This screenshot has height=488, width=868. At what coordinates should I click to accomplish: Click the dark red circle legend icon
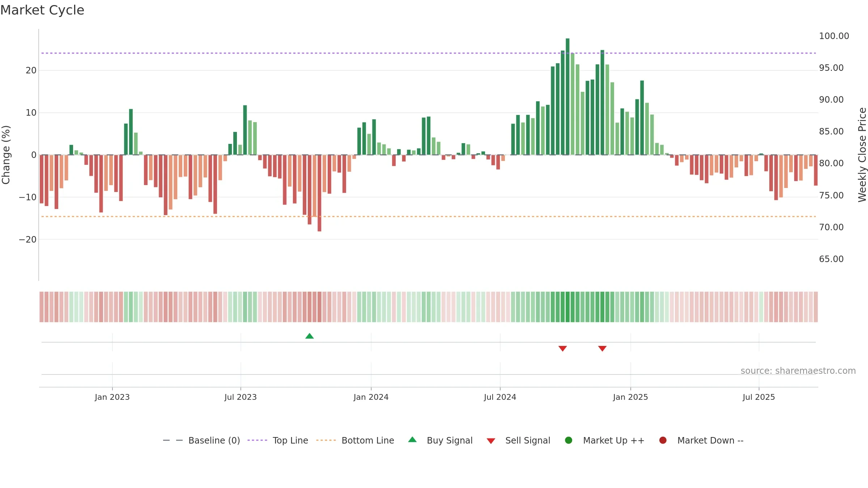pyautogui.click(x=663, y=440)
